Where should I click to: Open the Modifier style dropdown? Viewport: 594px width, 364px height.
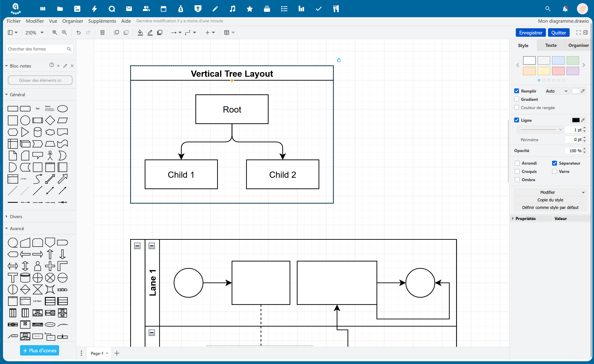click(550, 192)
